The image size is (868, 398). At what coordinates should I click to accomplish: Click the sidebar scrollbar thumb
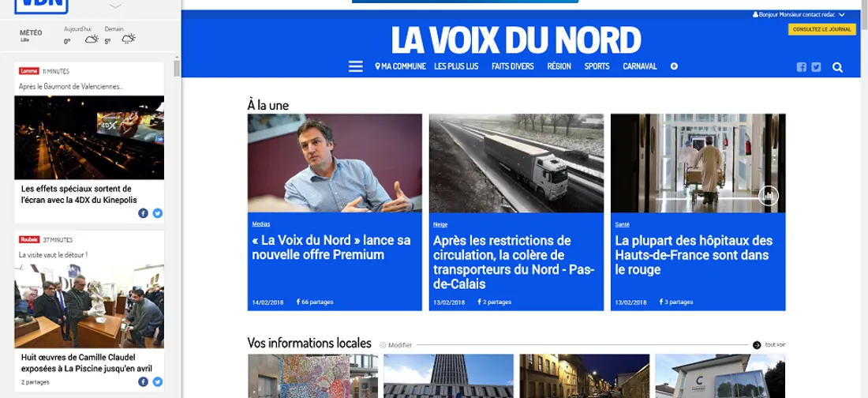(177, 68)
